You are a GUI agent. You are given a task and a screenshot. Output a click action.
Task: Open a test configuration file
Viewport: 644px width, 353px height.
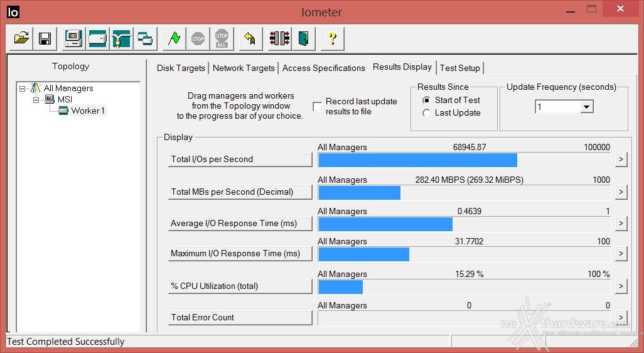pyautogui.click(x=21, y=39)
